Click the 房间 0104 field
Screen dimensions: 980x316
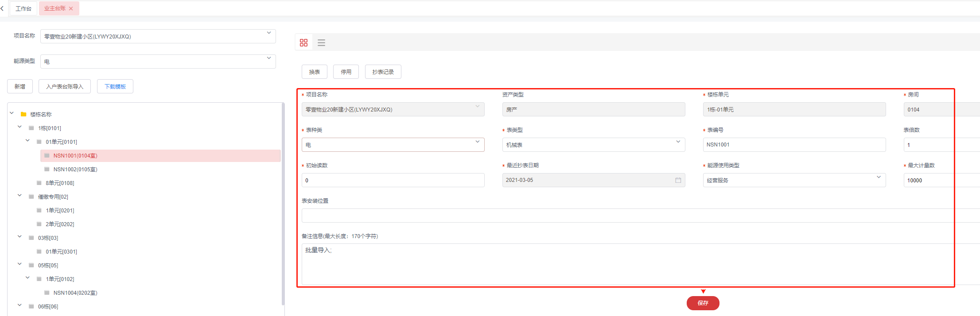point(942,109)
